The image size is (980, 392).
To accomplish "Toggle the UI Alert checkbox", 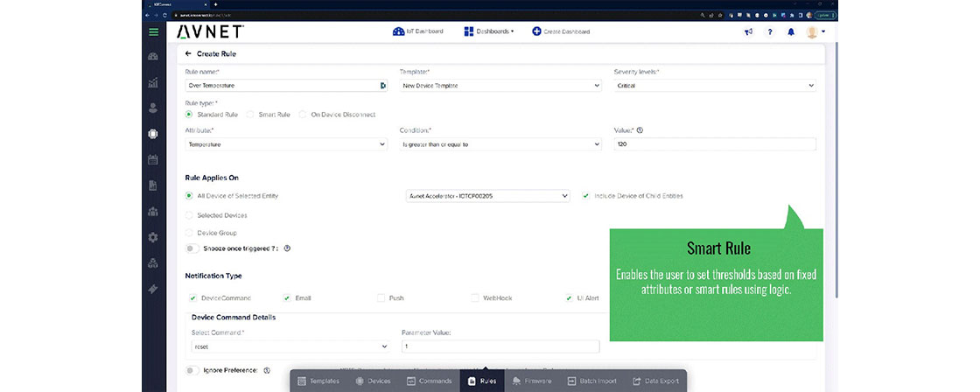I will [x=570, y=298].
